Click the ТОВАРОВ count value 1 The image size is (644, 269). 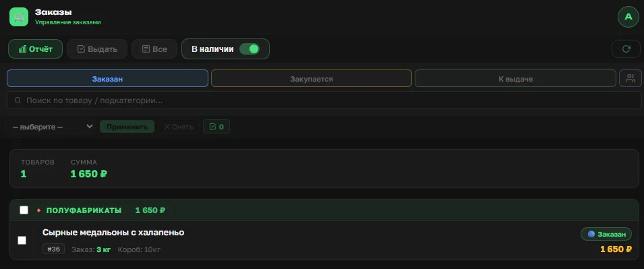point(24,174)
